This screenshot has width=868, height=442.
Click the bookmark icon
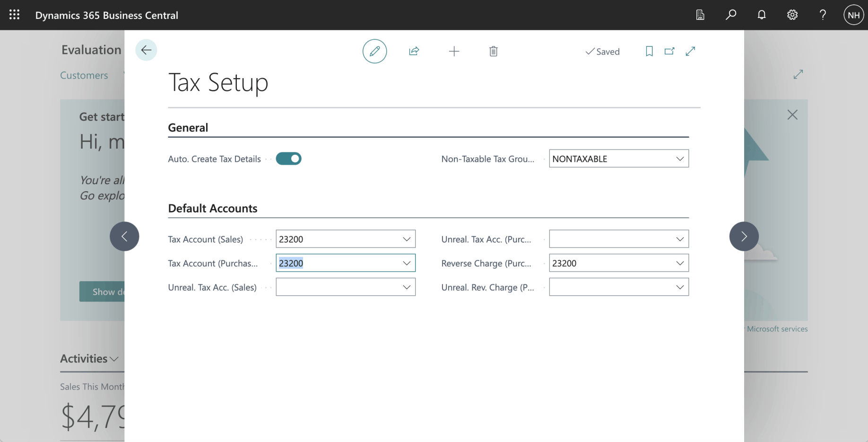pos(649,51)
